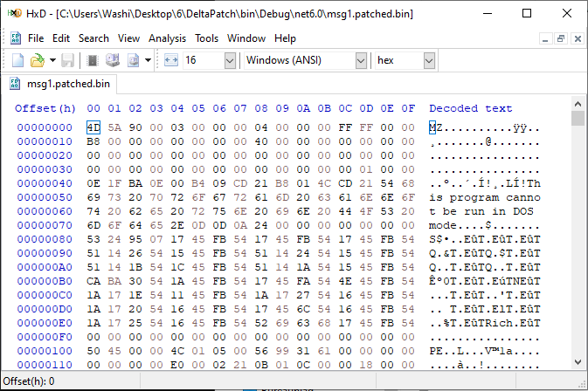
Task: Expand the disk image dropdown arrow
Action: point(149,60)
